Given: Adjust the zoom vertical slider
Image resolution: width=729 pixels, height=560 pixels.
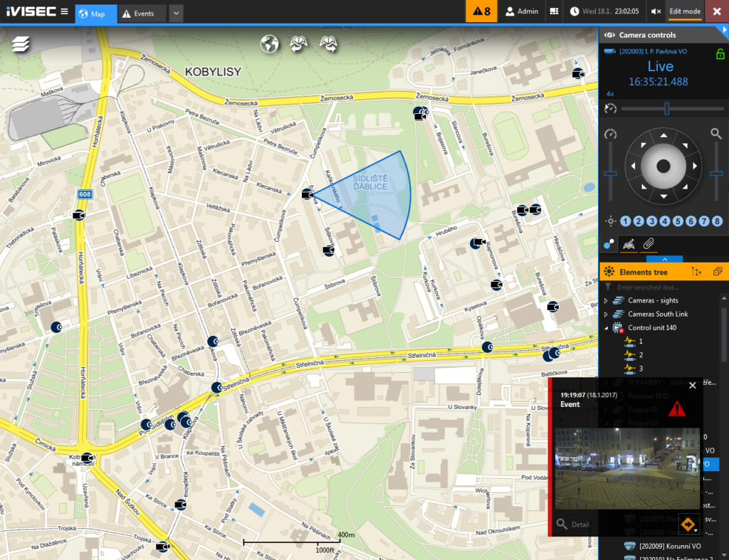Looking at the screenshot, I should (716, 174).
